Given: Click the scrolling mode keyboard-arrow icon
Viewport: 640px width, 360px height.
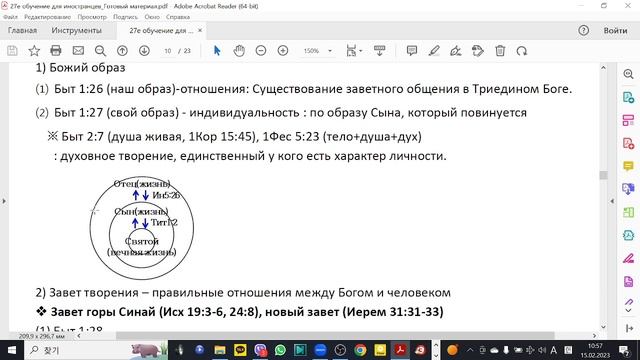Looking at the screenshot, I should tap(380, 51).
